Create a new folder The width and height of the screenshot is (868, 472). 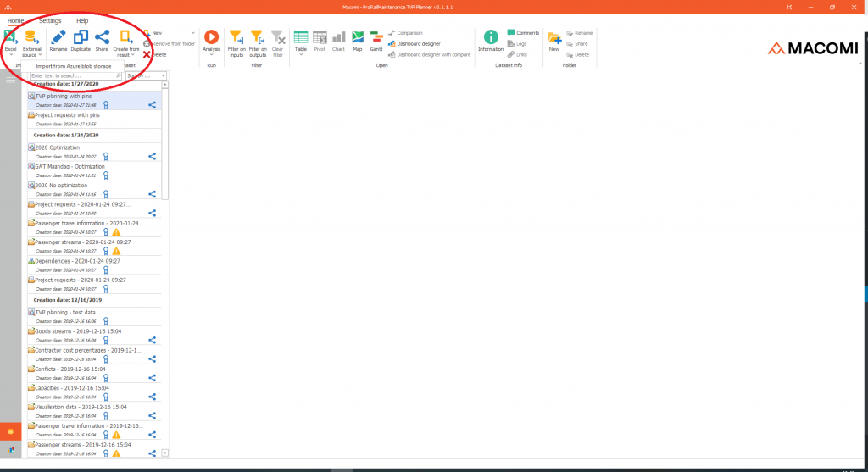tap(554, 38)
